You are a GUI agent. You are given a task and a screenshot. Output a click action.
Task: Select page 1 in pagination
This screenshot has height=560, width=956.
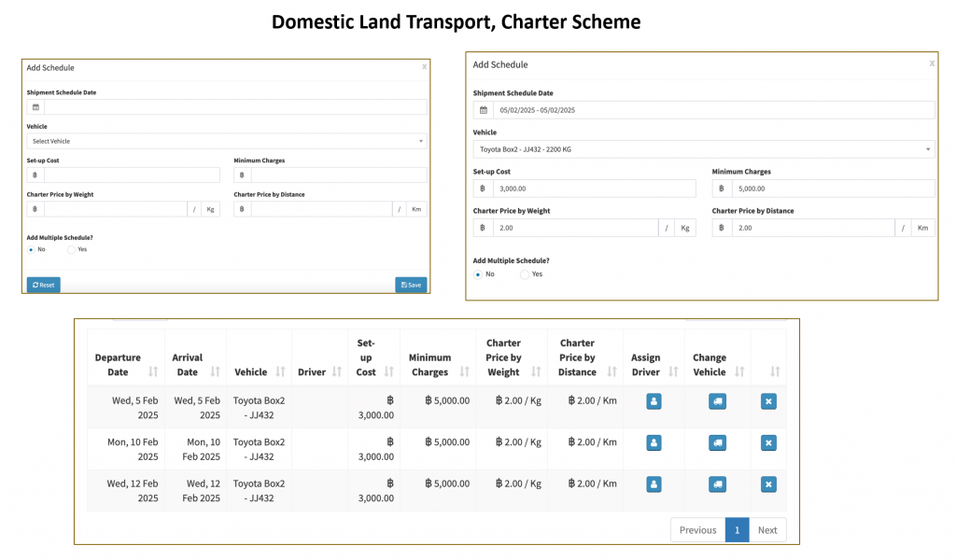(x=738, y=530)
